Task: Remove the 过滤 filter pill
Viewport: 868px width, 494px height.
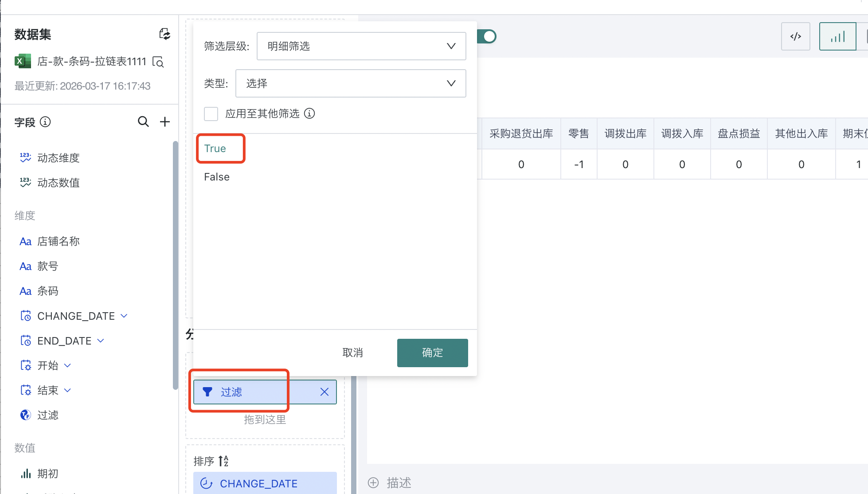Action: coord(325,392)
